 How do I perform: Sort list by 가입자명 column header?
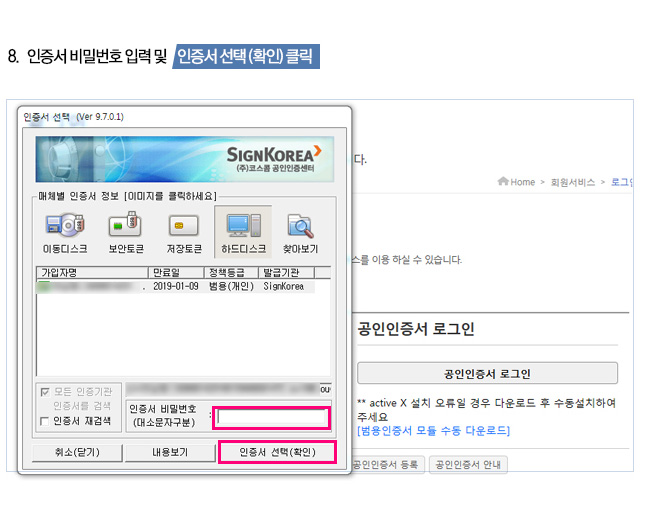click(91, 272)
